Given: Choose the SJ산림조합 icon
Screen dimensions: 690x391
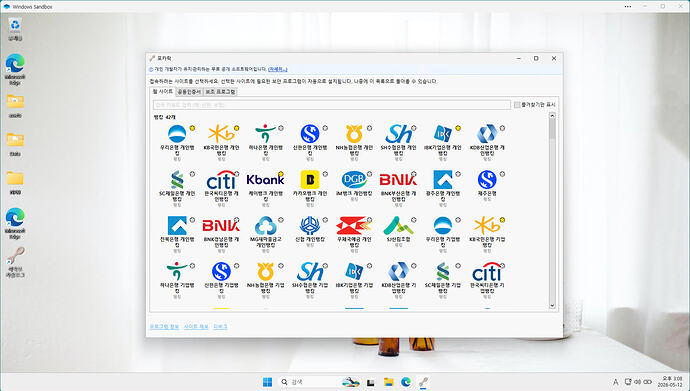Looking at the screenshot, I should pos(398,226).
